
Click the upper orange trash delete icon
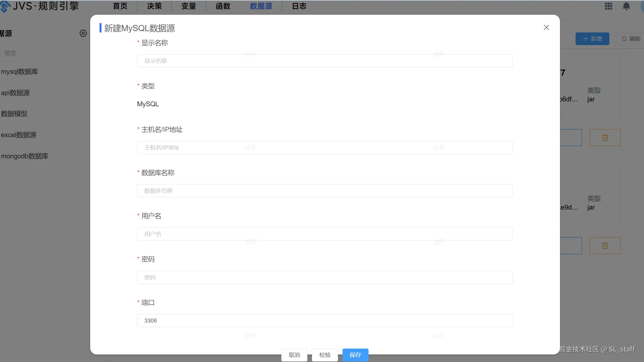tap(605, 138)
